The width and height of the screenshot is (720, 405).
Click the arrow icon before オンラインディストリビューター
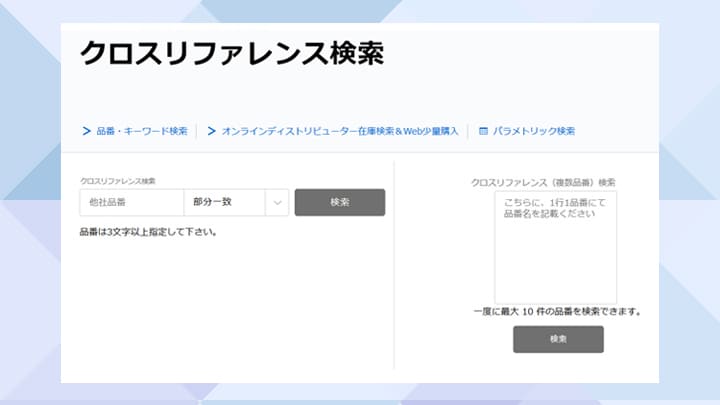point(211,131)
